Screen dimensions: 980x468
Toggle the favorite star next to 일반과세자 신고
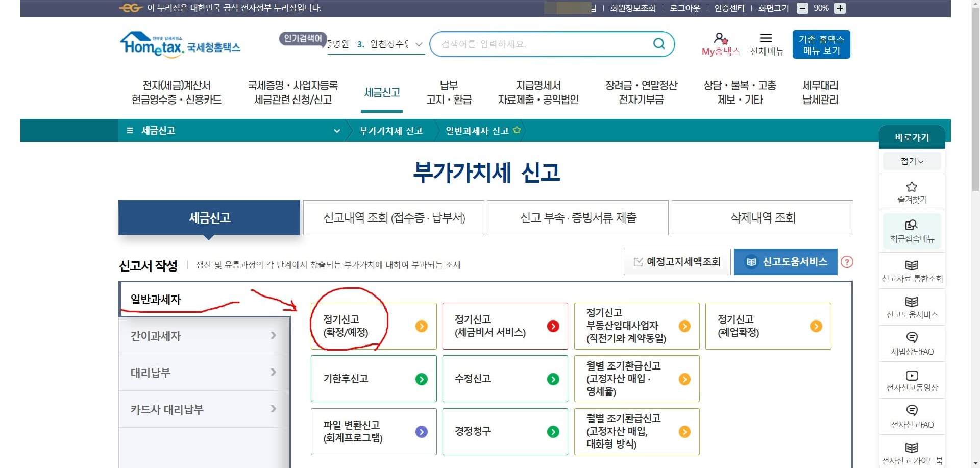518,130
